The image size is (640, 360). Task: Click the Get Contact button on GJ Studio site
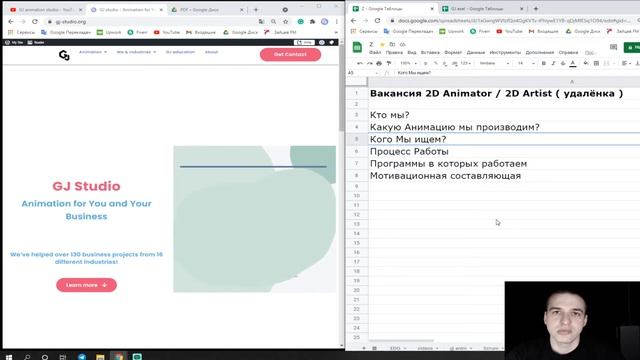(290, 54)
